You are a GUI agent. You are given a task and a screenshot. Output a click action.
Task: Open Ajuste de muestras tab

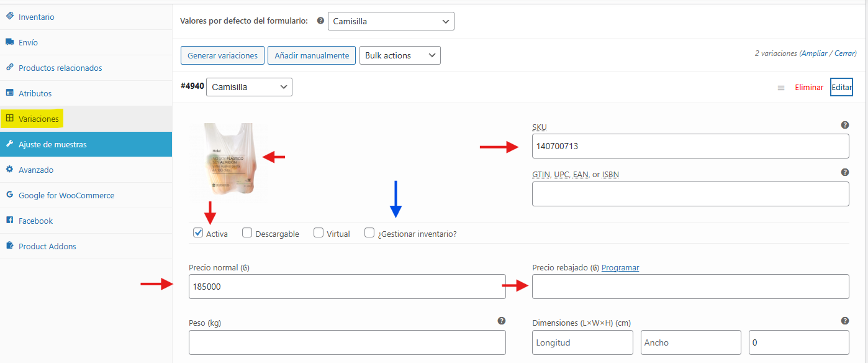(86, 144)
